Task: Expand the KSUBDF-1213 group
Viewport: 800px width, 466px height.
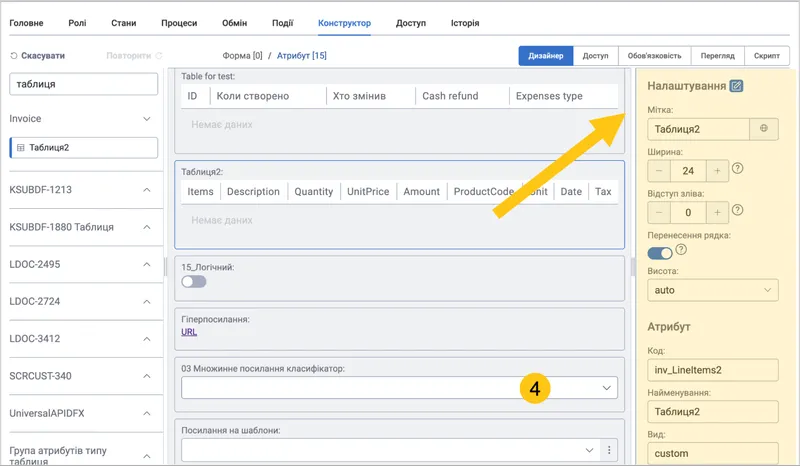Action: pos(146,190)
